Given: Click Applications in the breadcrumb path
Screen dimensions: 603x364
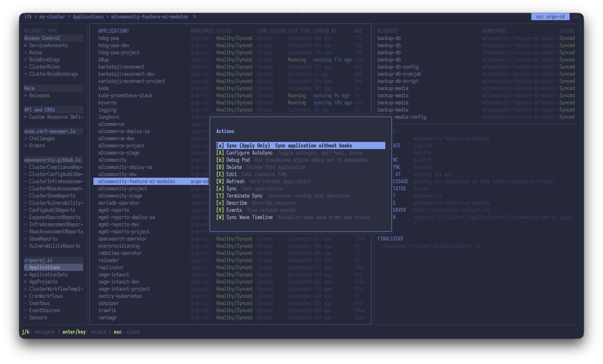Looking at the screenshot, I should tap(88, 17).
